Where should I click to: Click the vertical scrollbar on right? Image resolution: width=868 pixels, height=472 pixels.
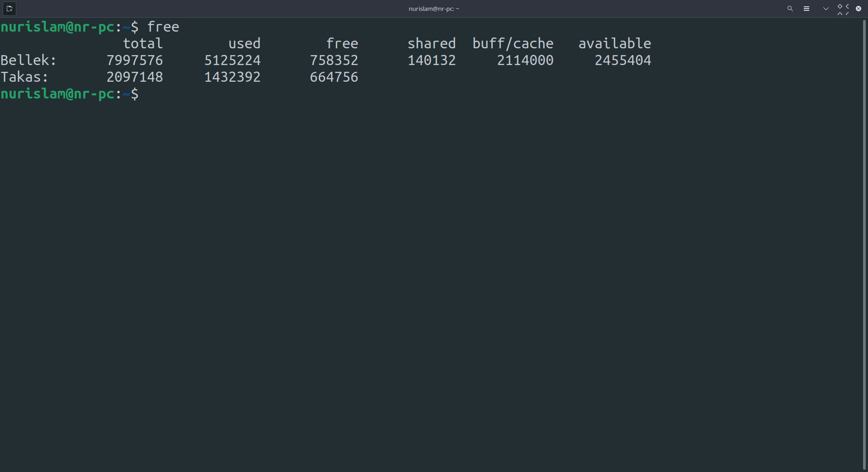pos(864,244)
